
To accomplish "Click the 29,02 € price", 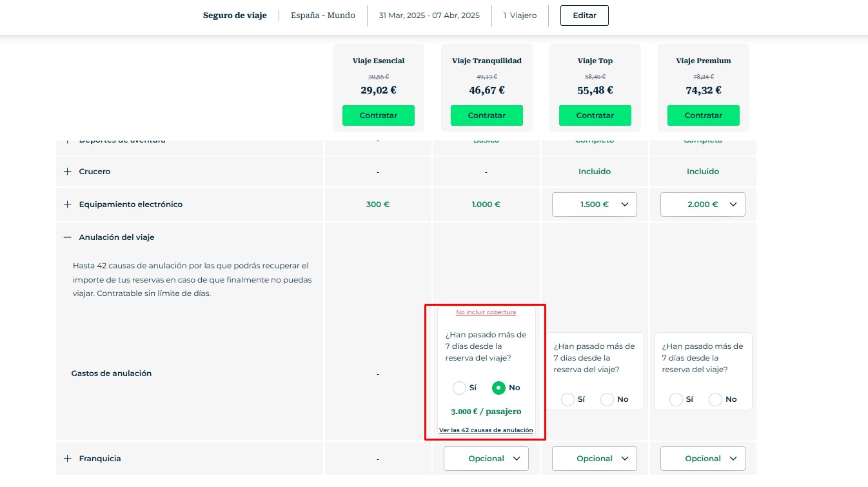I will click(379, 90).
